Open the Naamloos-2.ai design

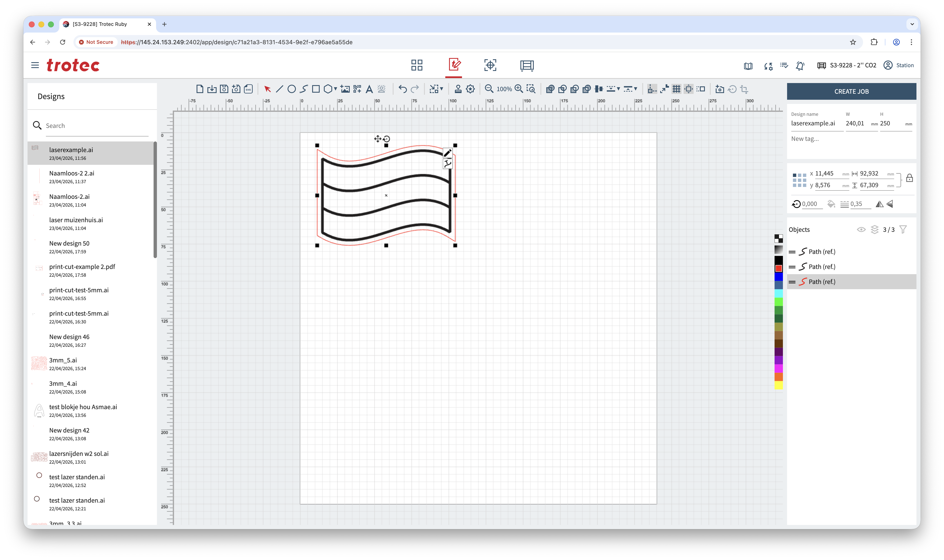[x=69, y=197]
